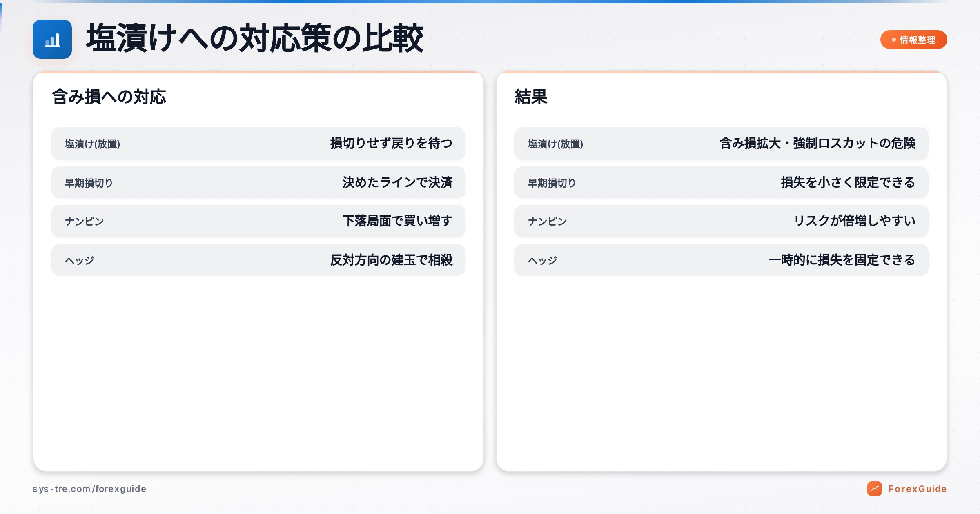Select 塩漬け(放置) label in 結果 card

[555, 144]
